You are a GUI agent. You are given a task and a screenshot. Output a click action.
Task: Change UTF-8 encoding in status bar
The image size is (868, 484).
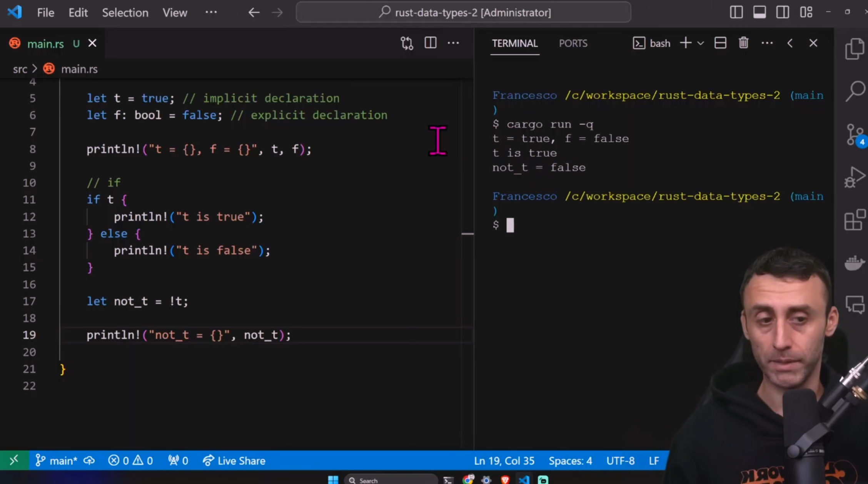(620, 461)
